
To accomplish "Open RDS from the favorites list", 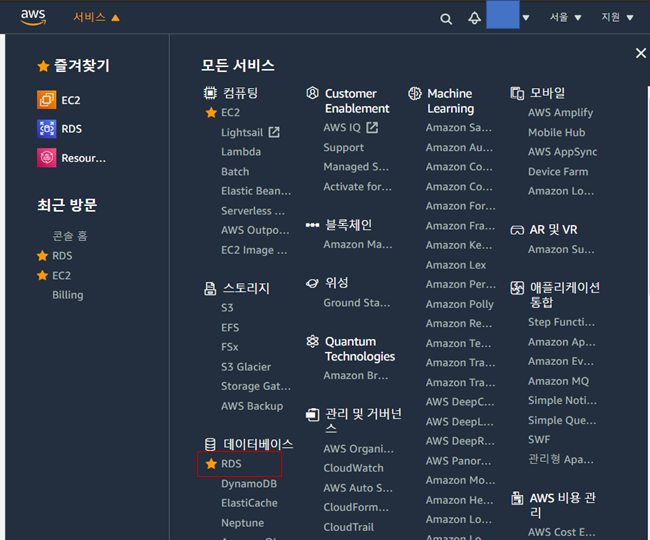I will 72,129.
